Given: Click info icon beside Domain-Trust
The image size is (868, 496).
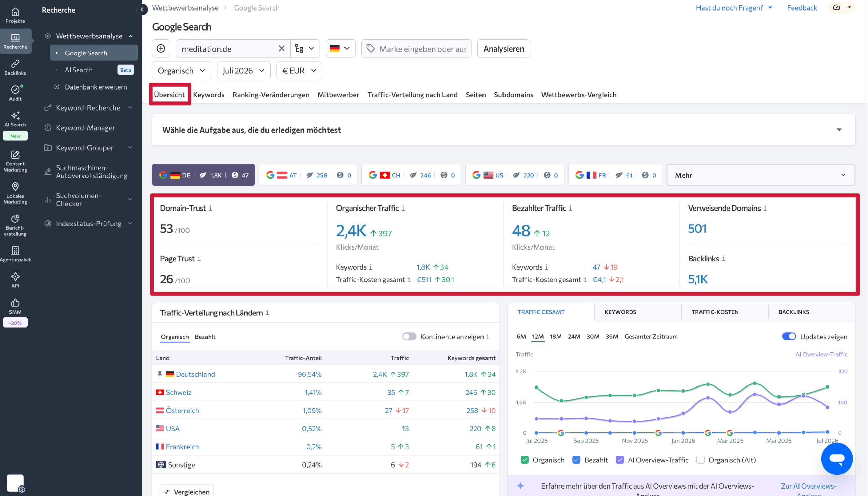Looking at the screenshot, I should tap(211, 208).
